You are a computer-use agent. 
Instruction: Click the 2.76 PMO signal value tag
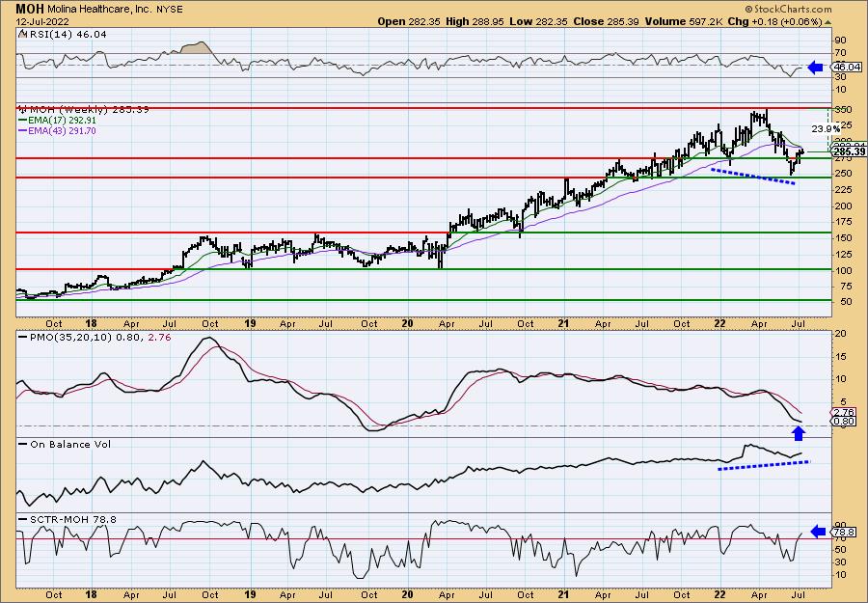point(845,413)
